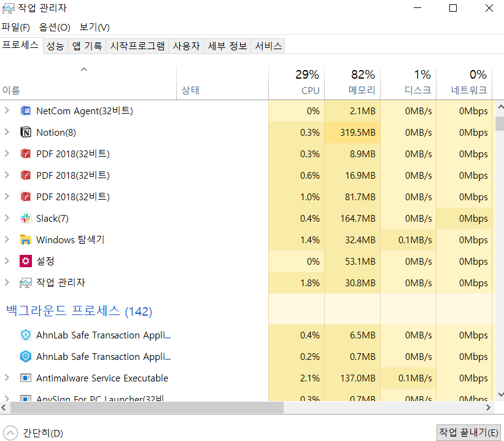Click NetCom Agent memory value 2.1MB
Image resolution: width=504 pixels, height=441 pixels.
click(363, 111)
